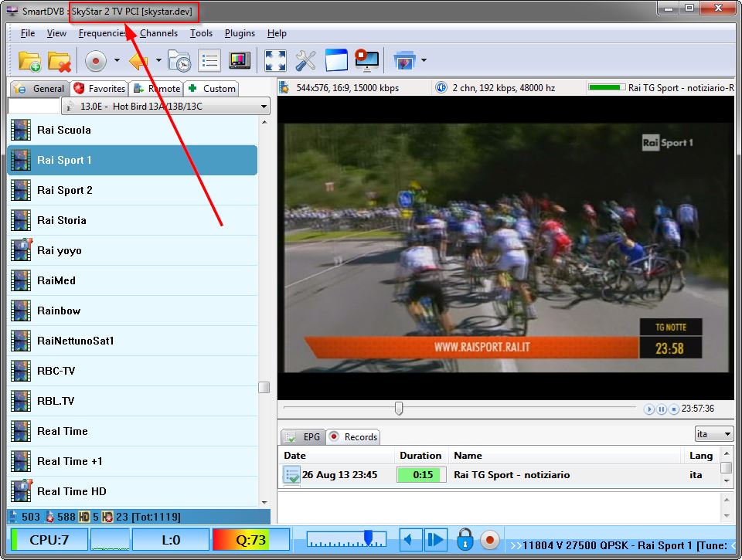The height and width of the screenshot is (560, 742).
Task: Switch to the Remote tab
Action: [x=156, y=89]
